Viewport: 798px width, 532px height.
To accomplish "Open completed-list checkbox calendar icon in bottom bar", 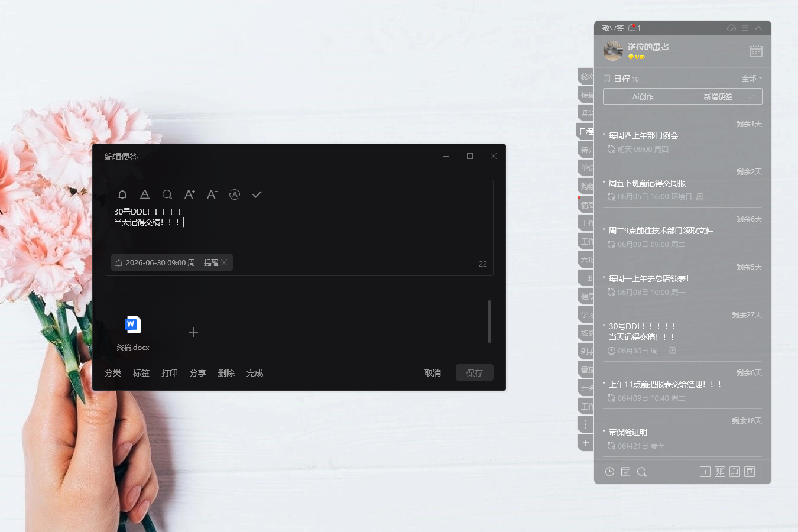I will point(625,472).
